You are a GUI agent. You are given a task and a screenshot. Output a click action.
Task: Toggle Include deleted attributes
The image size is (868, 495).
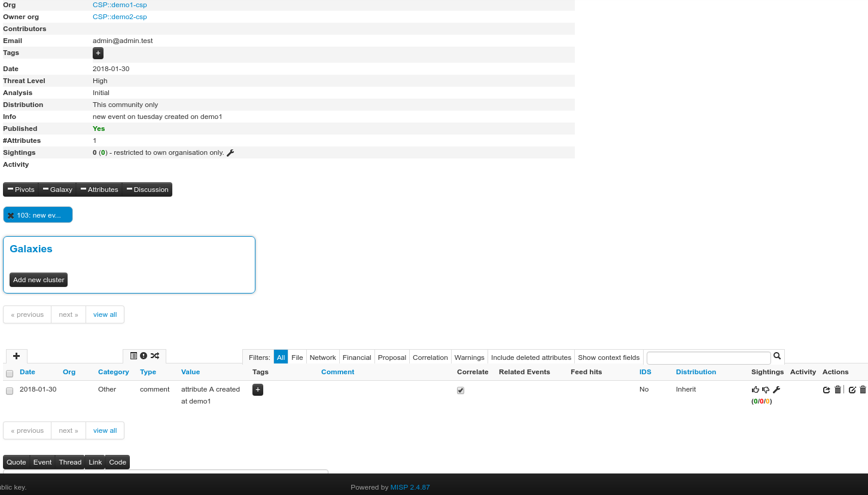[x=531, y=357]
